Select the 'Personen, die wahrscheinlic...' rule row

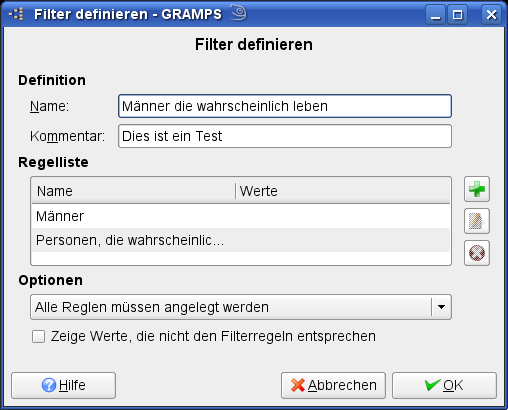(x=241, y=240)
